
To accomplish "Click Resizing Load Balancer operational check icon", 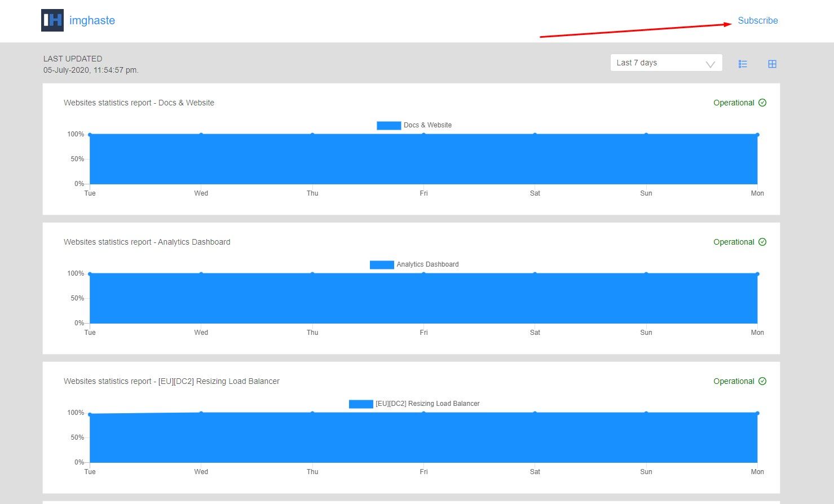I will pos(762,381).
